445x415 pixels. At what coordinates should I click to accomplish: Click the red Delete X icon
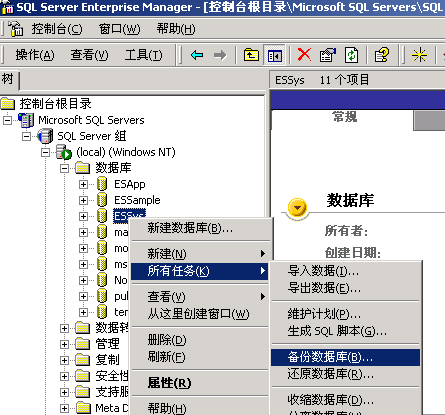point(304,55)
